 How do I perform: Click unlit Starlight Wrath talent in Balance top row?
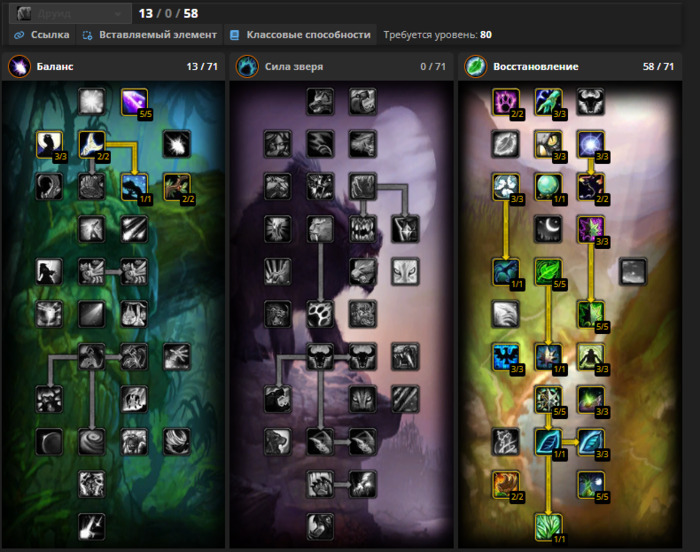[92, 102]
